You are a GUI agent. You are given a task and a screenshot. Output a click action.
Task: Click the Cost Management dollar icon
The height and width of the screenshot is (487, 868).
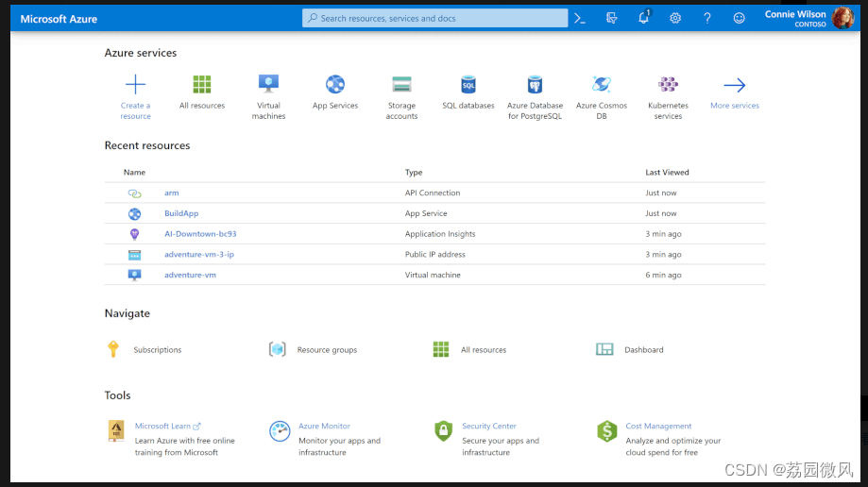607,431
